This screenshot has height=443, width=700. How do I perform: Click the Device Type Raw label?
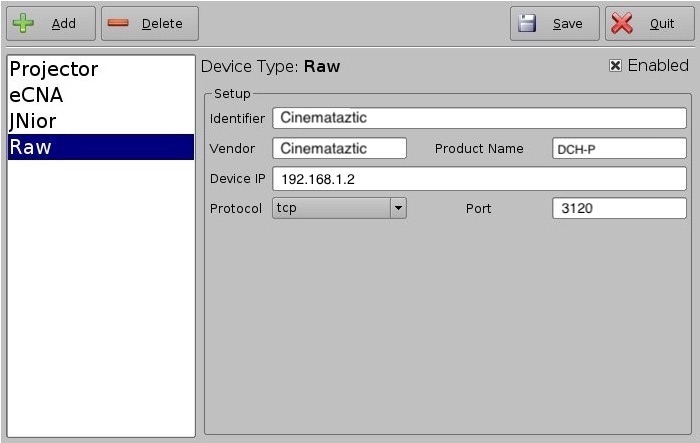click(271, 67)
